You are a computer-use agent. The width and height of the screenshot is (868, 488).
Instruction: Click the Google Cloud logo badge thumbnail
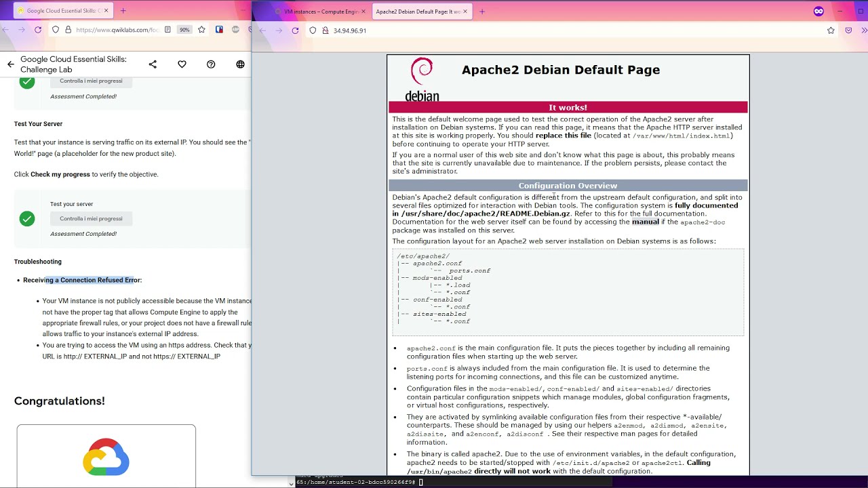pos(106,456)
